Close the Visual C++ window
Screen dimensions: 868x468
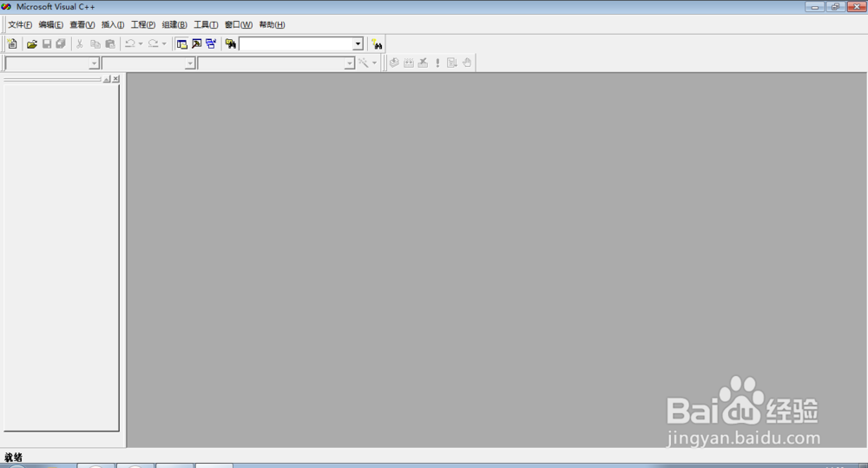(x=857, y=7)
